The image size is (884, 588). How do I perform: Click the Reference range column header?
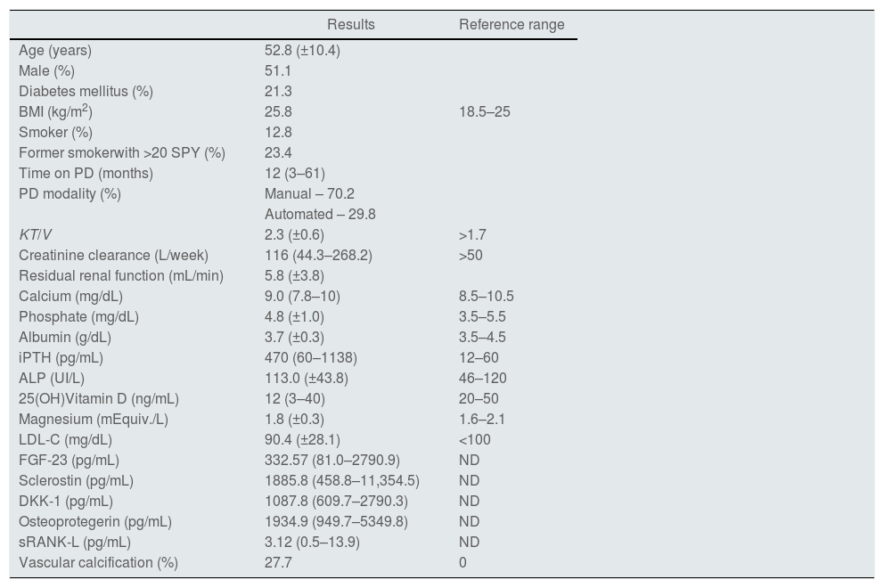pyautogui.click(x=511, y=25)
